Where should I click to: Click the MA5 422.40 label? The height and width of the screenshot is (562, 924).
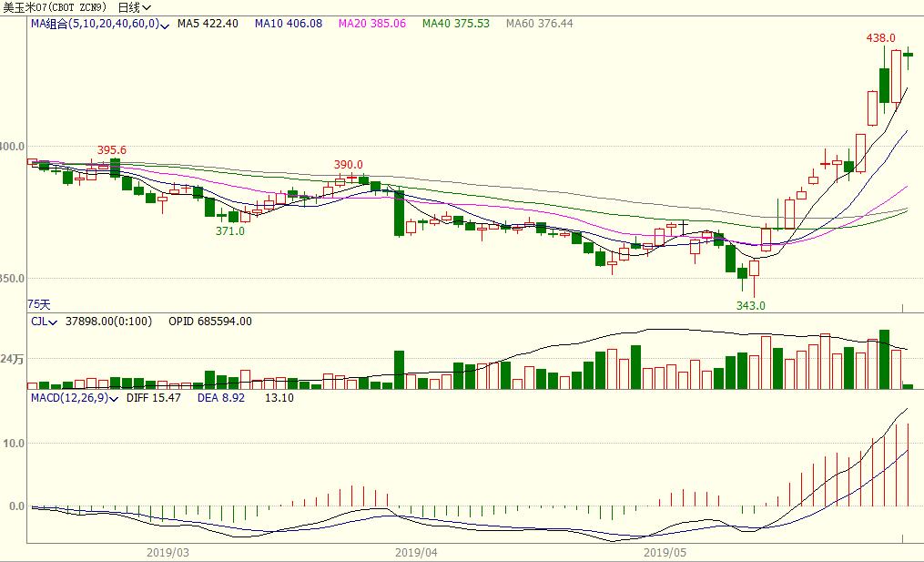208,24
